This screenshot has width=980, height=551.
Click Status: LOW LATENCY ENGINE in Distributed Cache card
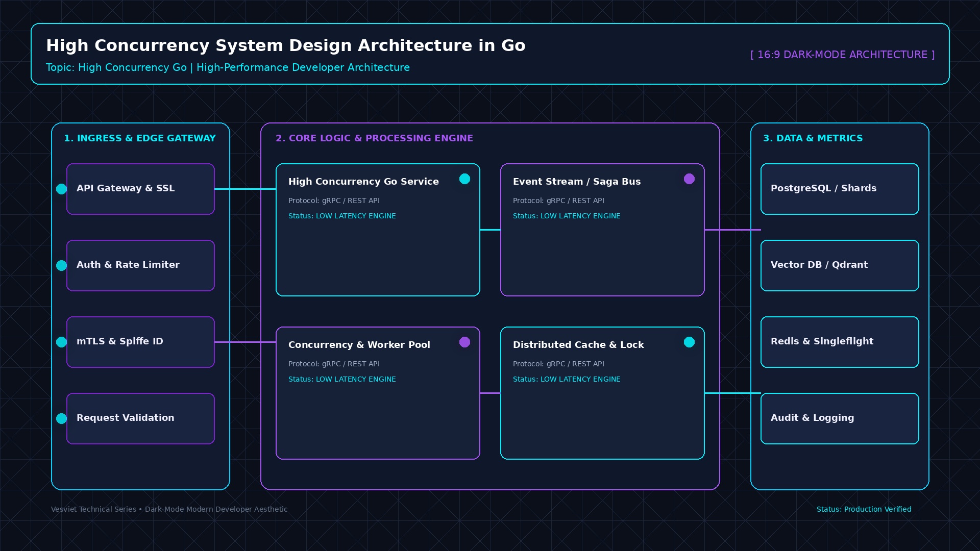(x=567, y=379)
